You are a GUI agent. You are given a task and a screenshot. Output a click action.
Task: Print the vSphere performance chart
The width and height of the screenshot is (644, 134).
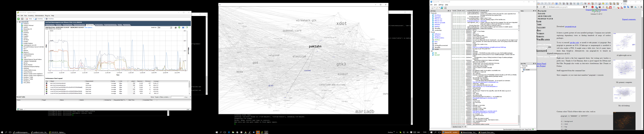coord(176,27)
